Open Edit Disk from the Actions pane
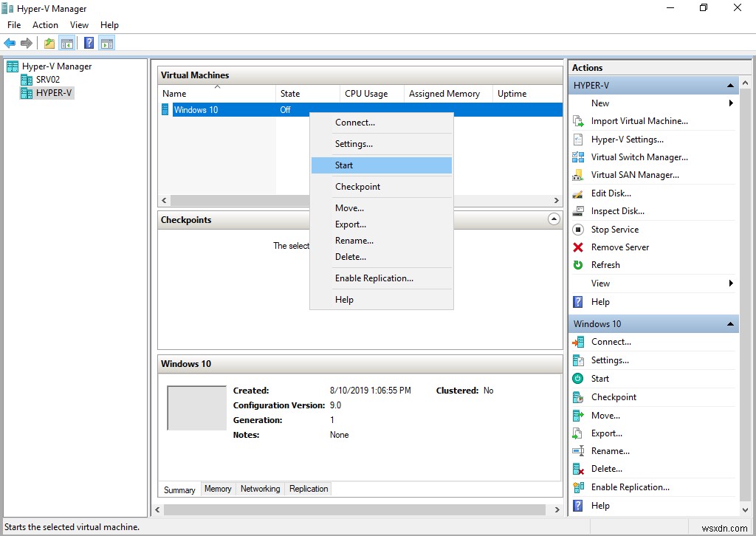This screenshot has height=536, width=756. point(611,193)
